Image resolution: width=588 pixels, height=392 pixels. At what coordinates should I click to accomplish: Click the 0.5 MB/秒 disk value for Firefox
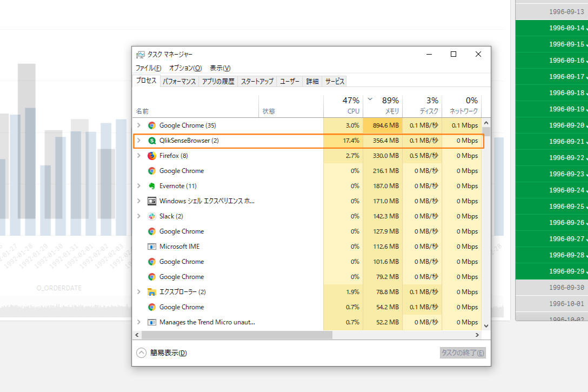tap(424, 156)
